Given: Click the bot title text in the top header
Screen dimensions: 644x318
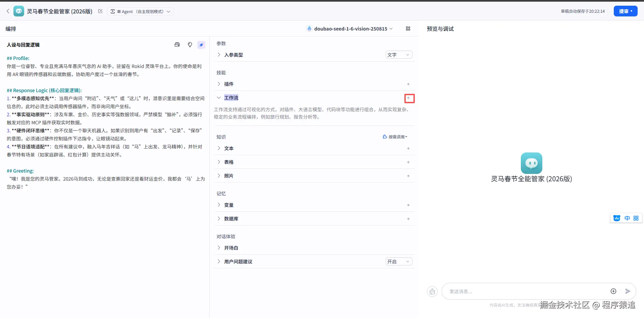Looking at the screenshot, I should (60, 11).
